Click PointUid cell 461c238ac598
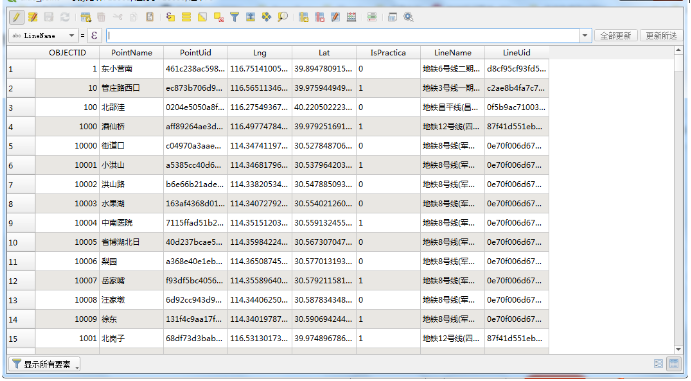 click(x=195, y=69)
